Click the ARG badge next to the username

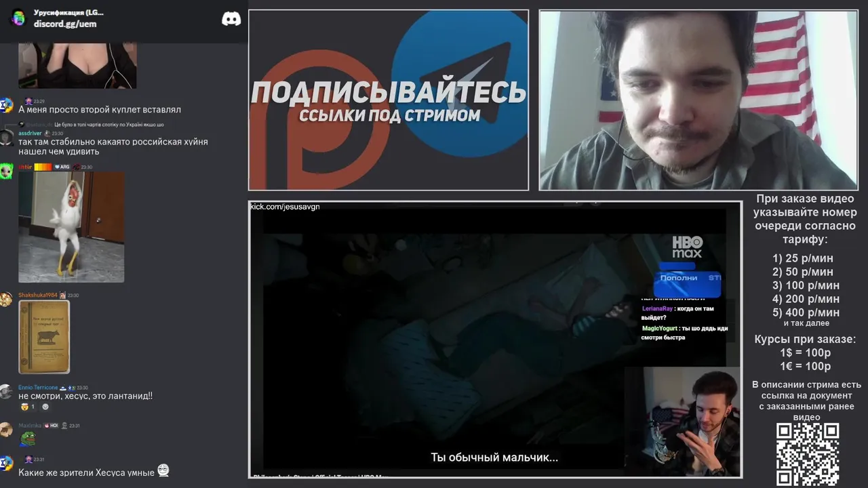tap(62, 167)
